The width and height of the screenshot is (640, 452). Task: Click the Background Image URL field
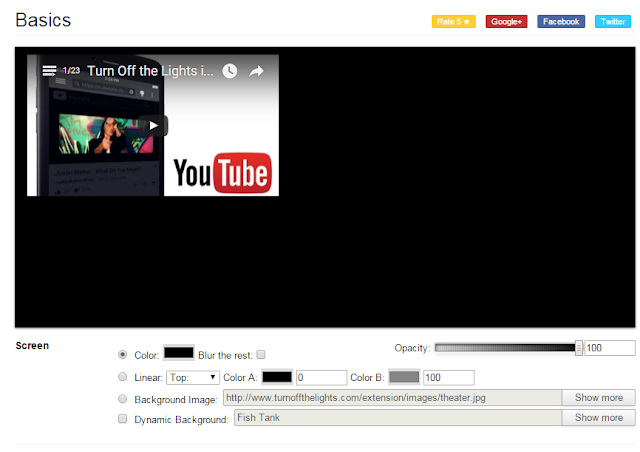tap(392, 398)
